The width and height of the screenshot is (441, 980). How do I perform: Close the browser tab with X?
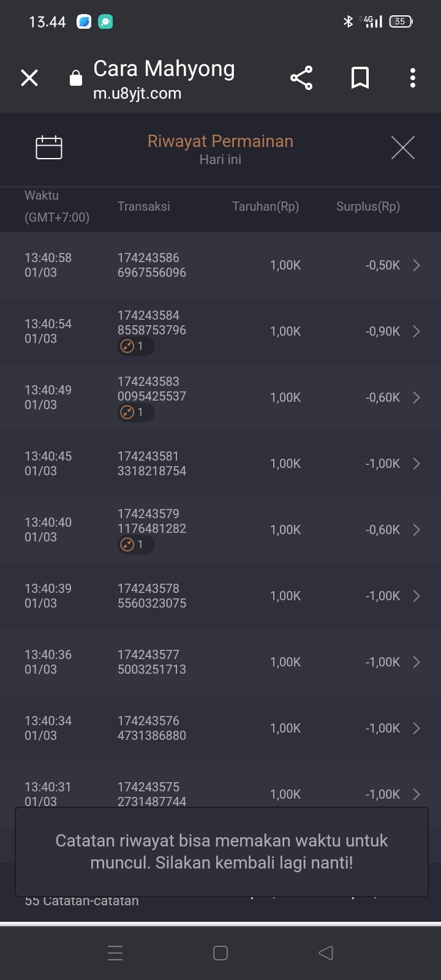[29, 78]
